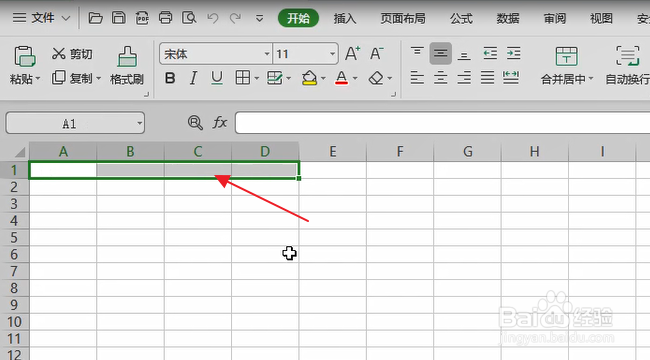This screenshot has height=360, width=650.
Task: Expand the 粘贴 paste options arrow
Action: tap(38, 78)
